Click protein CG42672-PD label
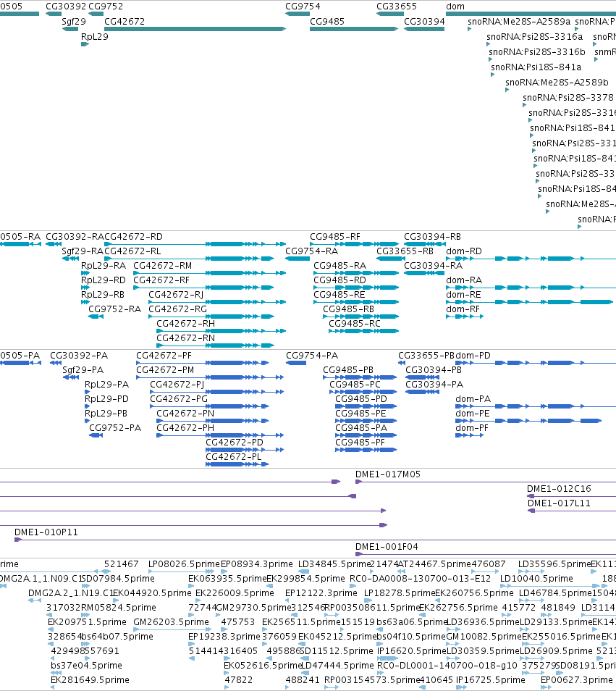 click(235, 443)
